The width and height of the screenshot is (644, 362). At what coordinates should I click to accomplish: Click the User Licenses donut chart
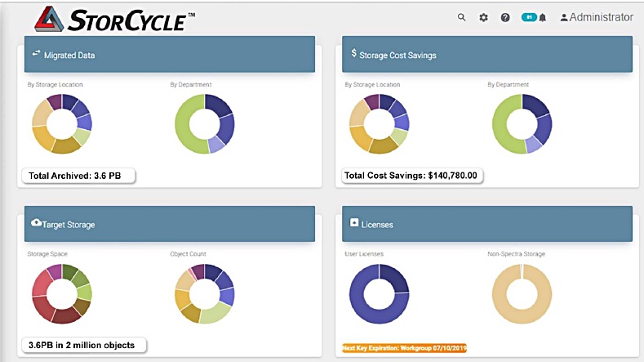(379, 293)
